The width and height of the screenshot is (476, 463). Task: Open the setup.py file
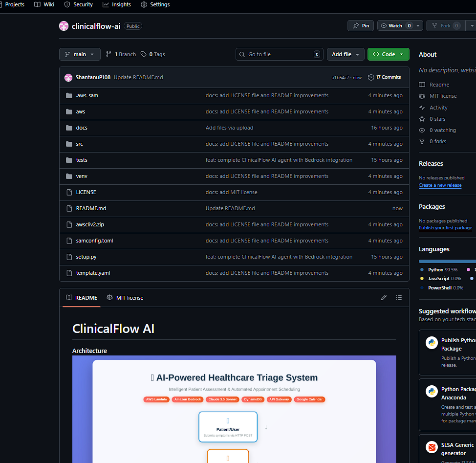(x=86, y=257)
